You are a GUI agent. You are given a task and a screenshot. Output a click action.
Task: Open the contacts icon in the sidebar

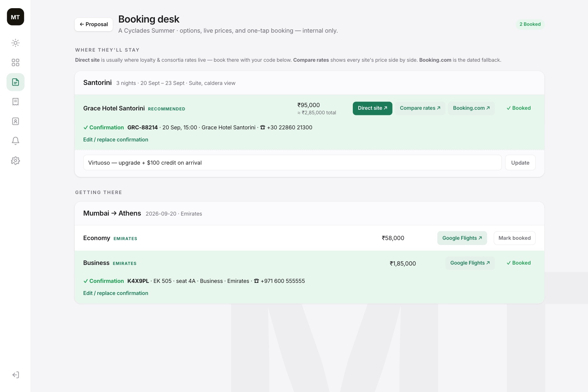[15, 121]
